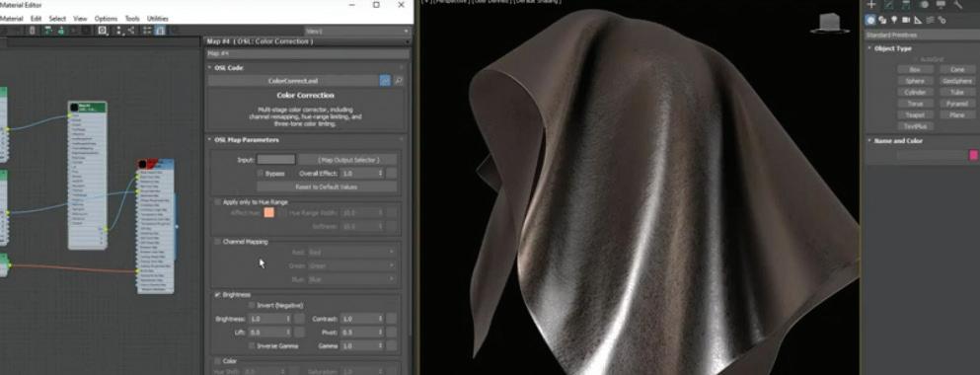
Task: Select the Shapes category icon
Action: (x=882, y=20)
